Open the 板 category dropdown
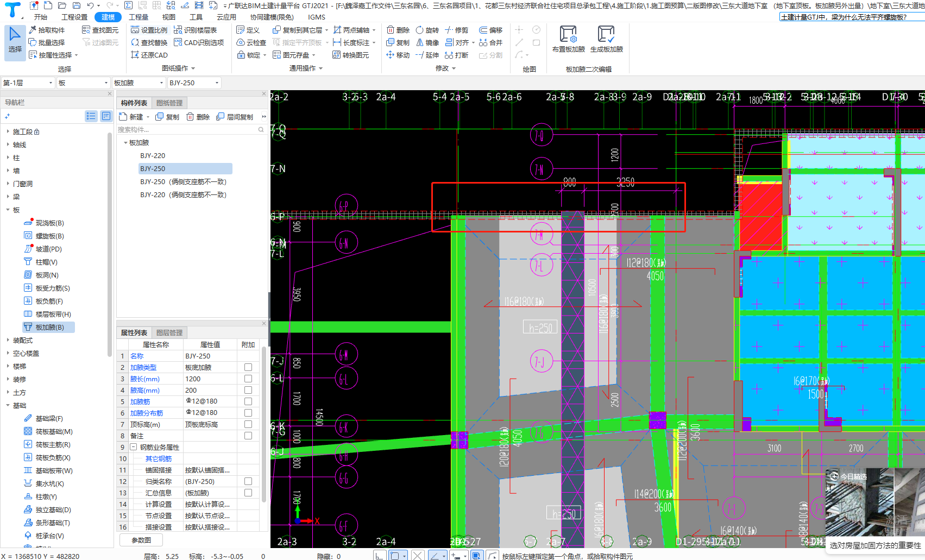Viewport: 925px width, 560px height. [x=84, y=83]
